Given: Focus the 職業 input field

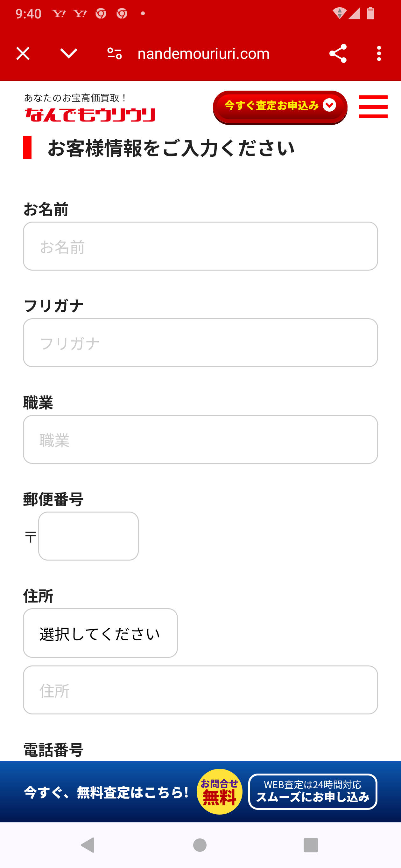Looking at the screenshot, I should 200,439.
